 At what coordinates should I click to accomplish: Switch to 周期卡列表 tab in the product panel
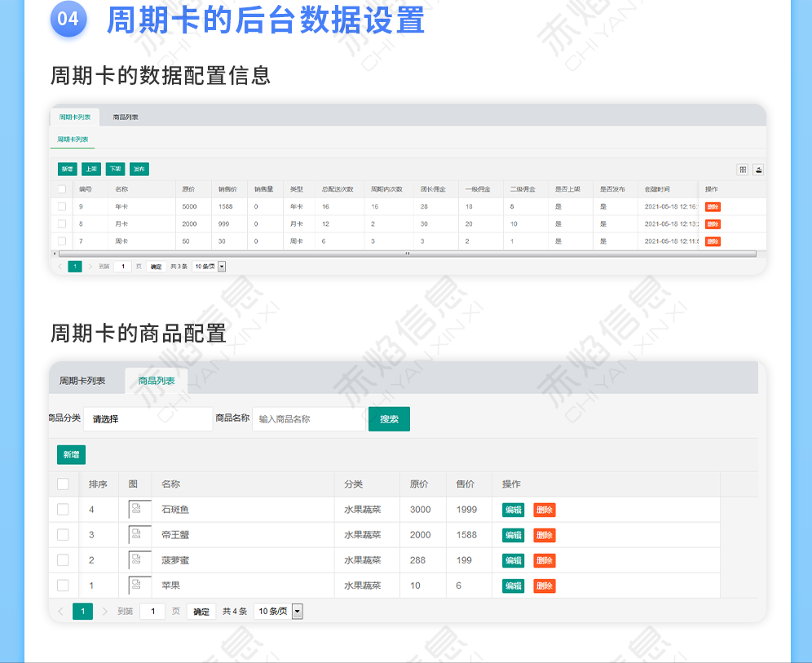(82, 381)
